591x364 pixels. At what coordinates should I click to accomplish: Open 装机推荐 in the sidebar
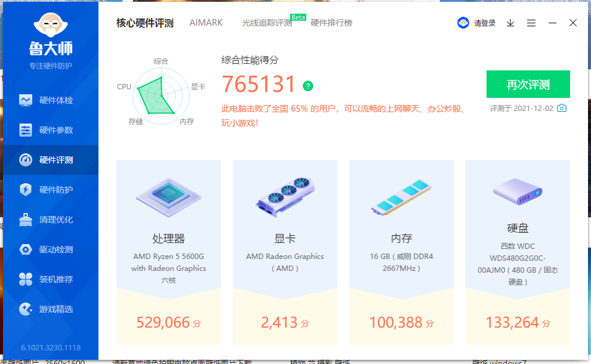tap(51, 279)
